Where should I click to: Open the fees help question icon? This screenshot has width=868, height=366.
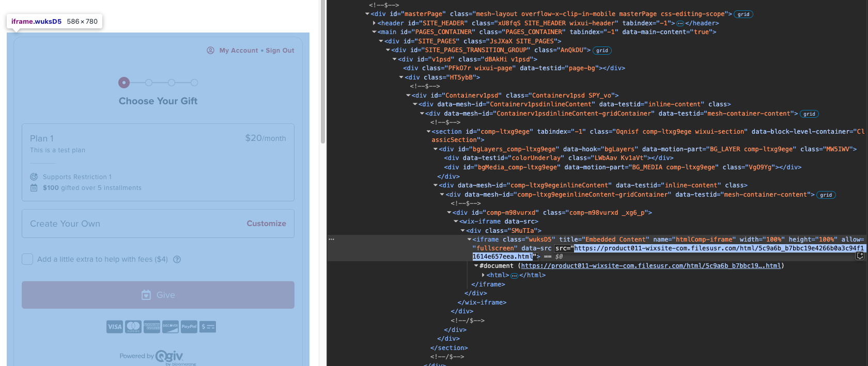tap(177, 260)
